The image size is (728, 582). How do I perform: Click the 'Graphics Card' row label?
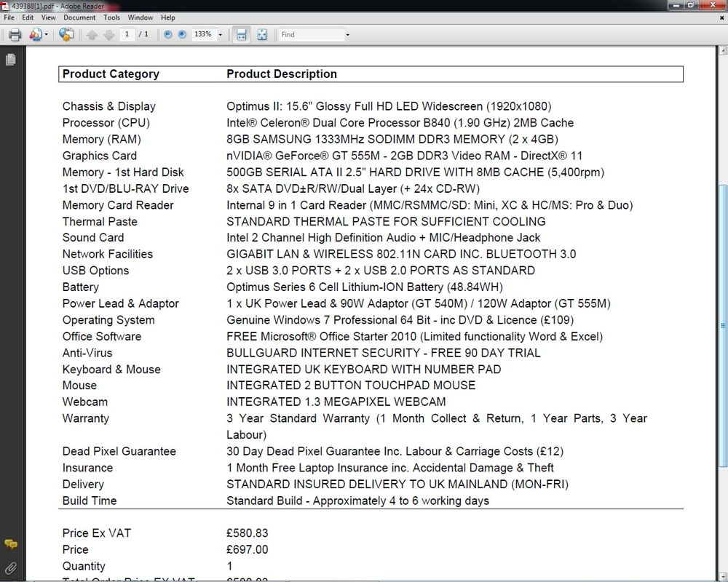coord(100,156)
